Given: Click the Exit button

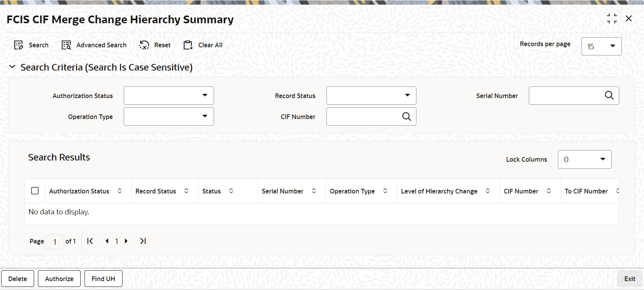Looking at the screenshot, I should 630,279.
